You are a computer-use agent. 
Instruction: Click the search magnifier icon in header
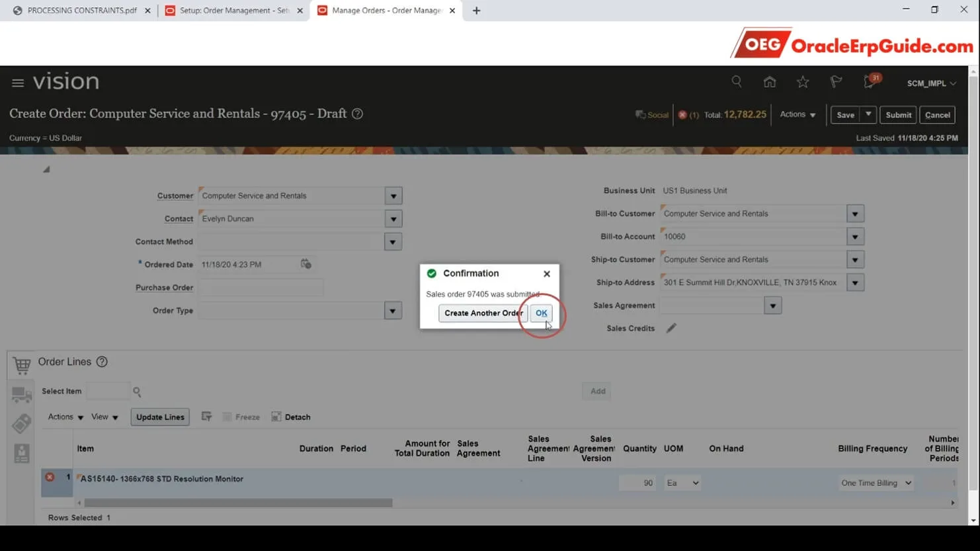(x=736, y=81)
